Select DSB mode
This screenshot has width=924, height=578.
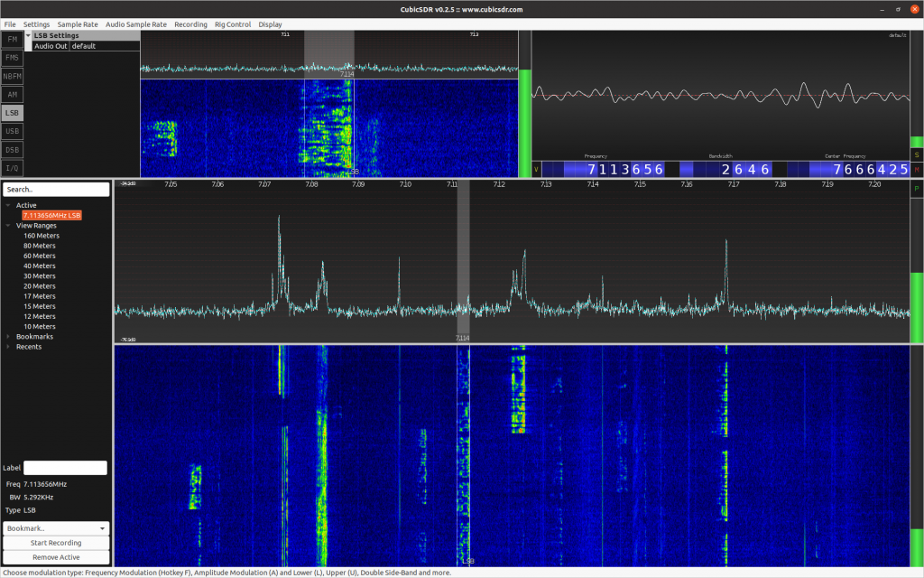12,150
